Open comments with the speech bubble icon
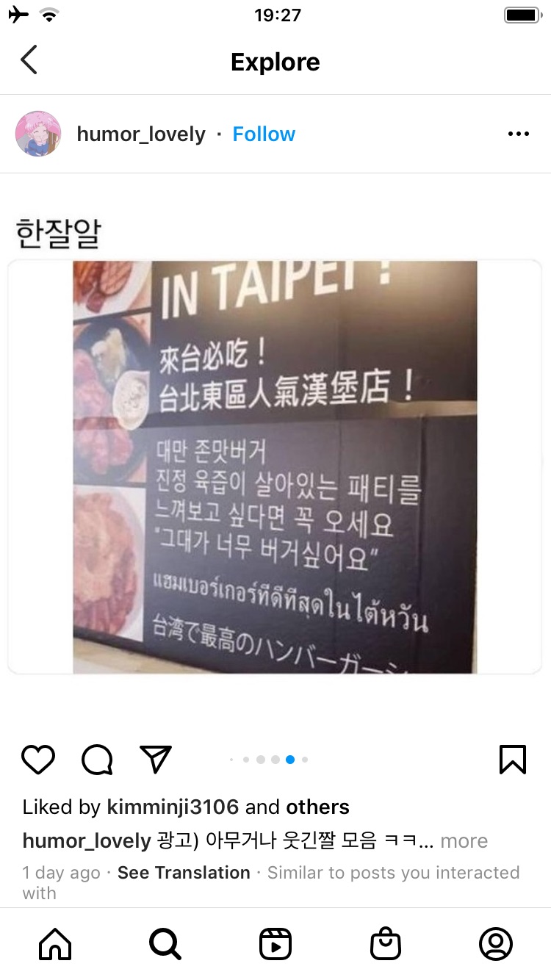 pos(97,760)
